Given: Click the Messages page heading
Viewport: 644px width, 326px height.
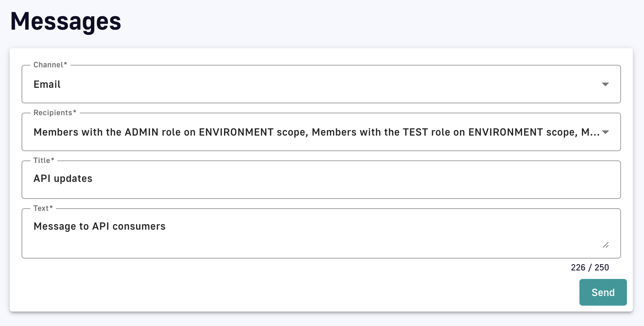Looking at the screenshot, I should point(66,21).
